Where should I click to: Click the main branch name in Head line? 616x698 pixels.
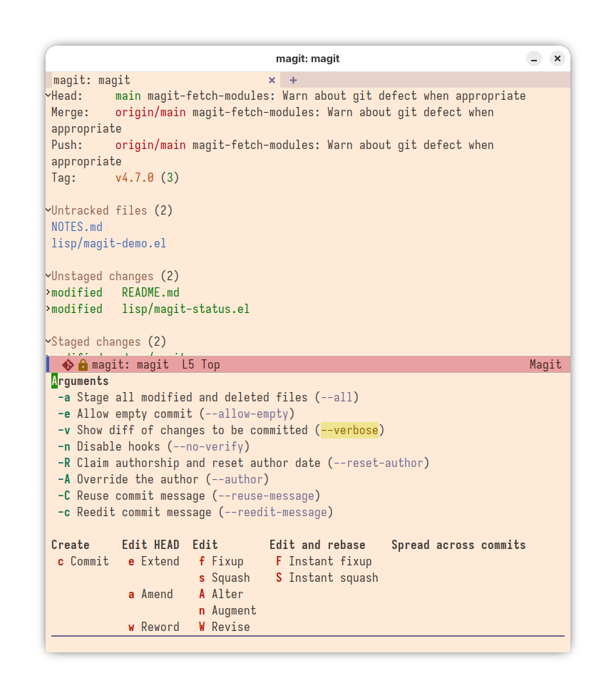[128, 96]
